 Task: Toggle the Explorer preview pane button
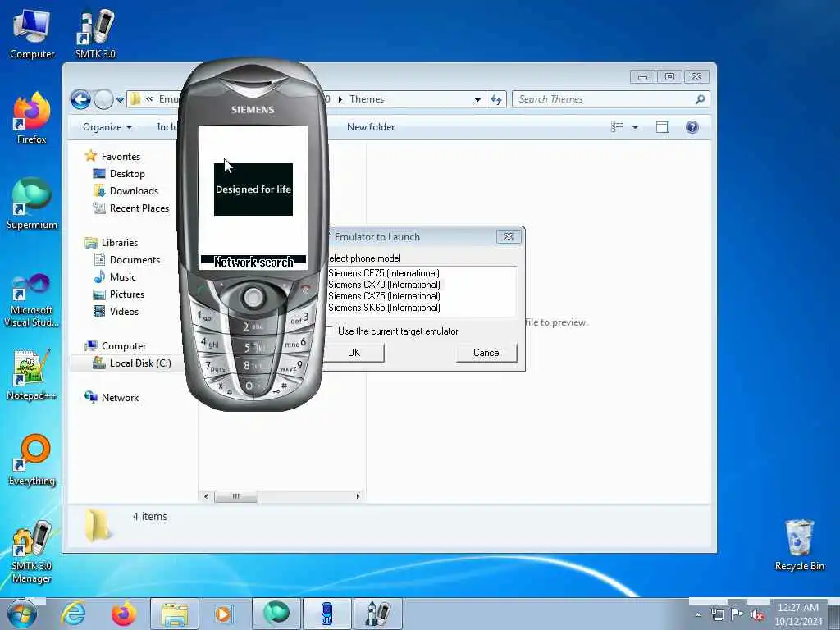663,127
